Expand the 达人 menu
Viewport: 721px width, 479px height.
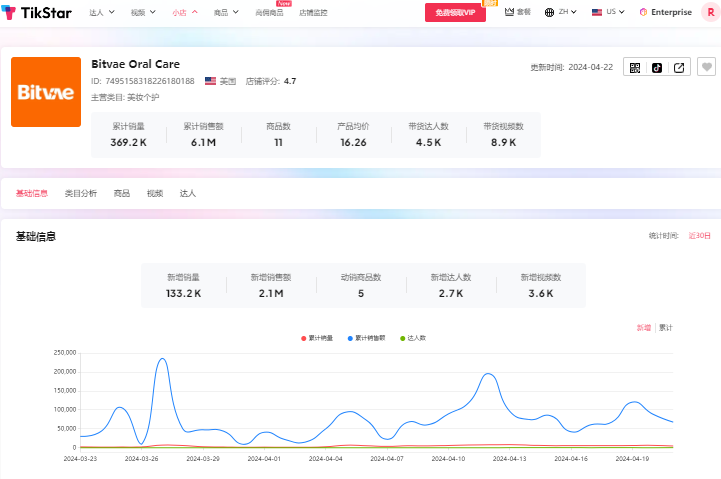102,12
